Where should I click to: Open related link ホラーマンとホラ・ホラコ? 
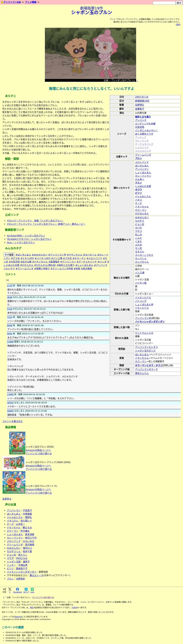point(149,366)
